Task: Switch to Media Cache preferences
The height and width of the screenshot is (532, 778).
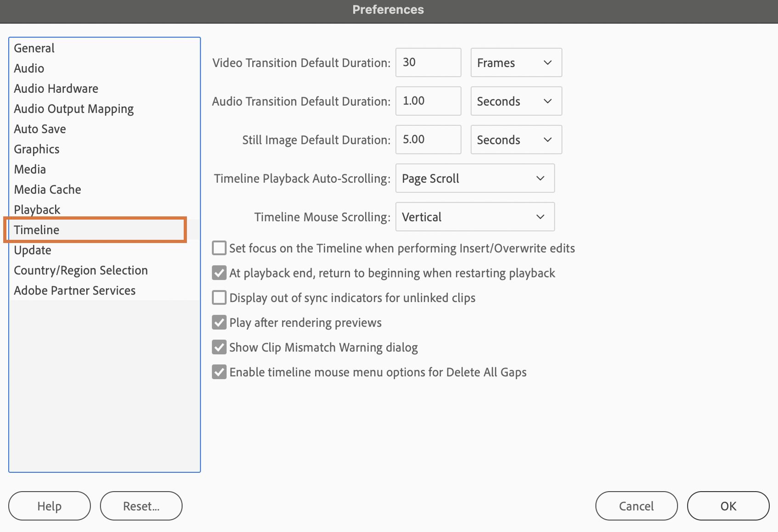Action: point(47,190)
